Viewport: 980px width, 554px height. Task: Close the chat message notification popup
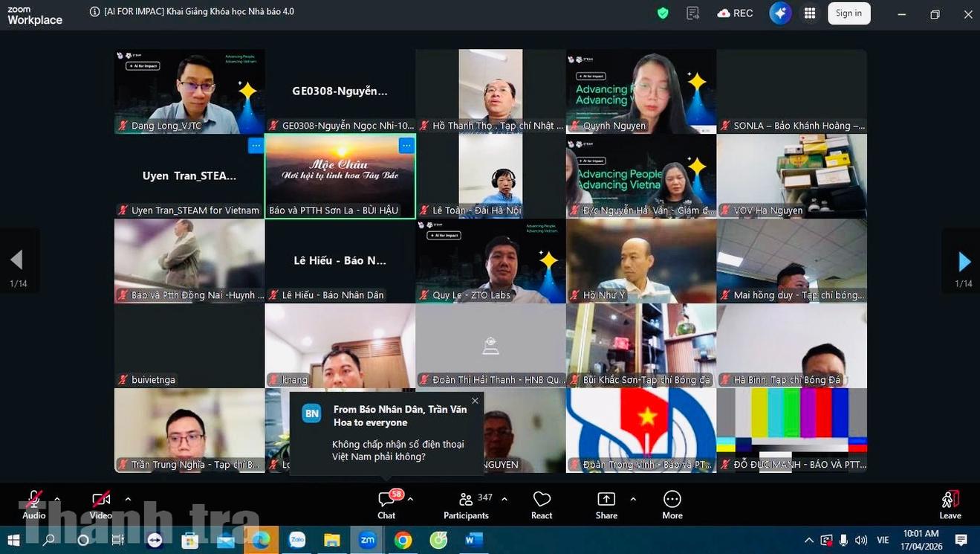(x=475, y=401)
